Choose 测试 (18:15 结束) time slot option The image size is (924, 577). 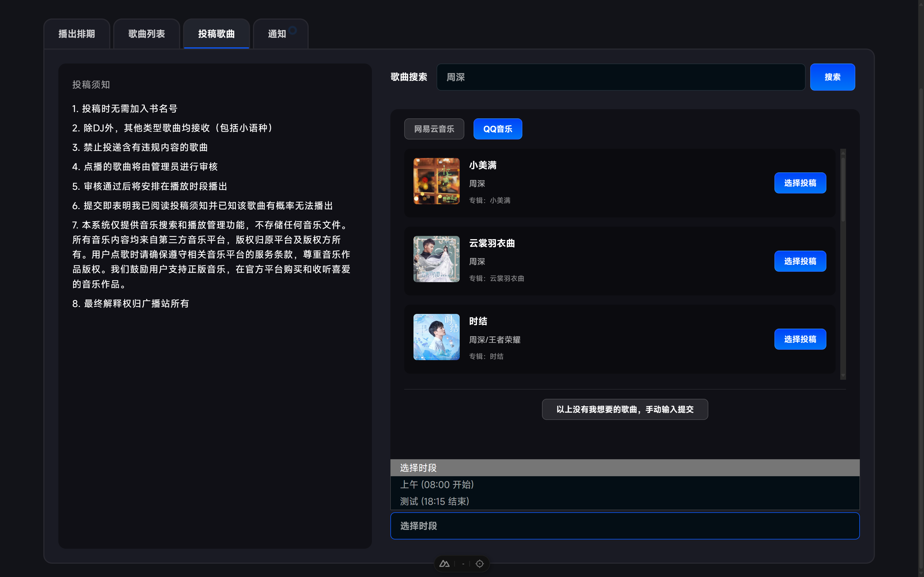pyautogui.click(x=625, y=501)
